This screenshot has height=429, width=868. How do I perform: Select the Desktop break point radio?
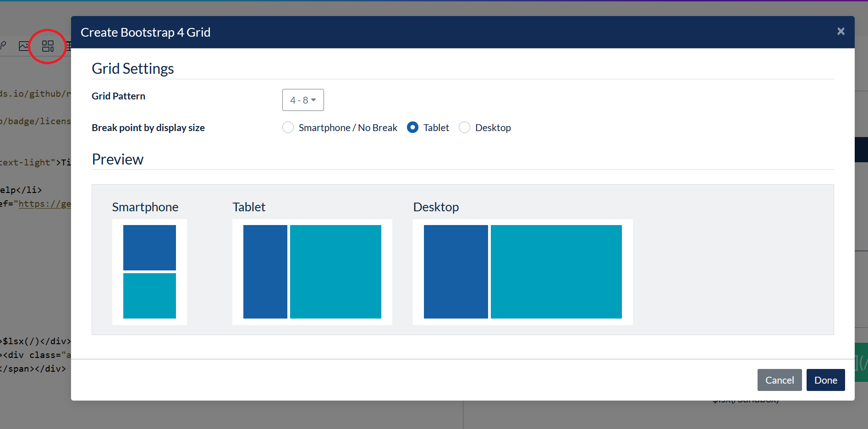click(464, 127)
